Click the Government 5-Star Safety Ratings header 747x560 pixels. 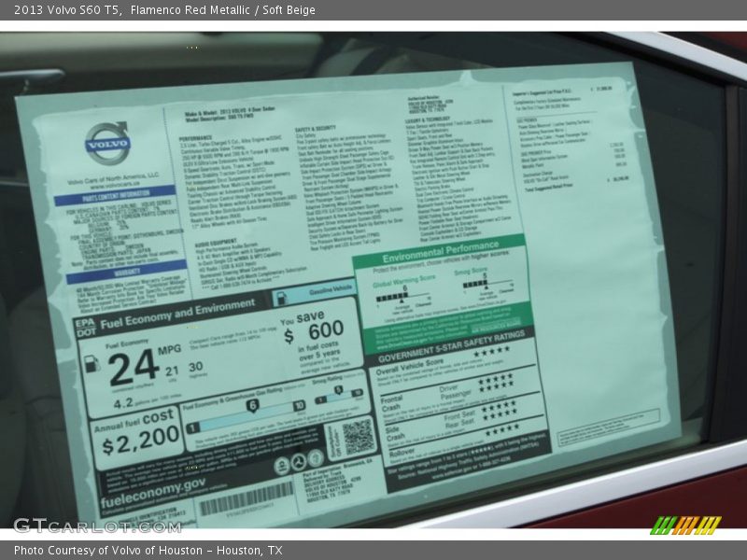(x=451, y=345)
